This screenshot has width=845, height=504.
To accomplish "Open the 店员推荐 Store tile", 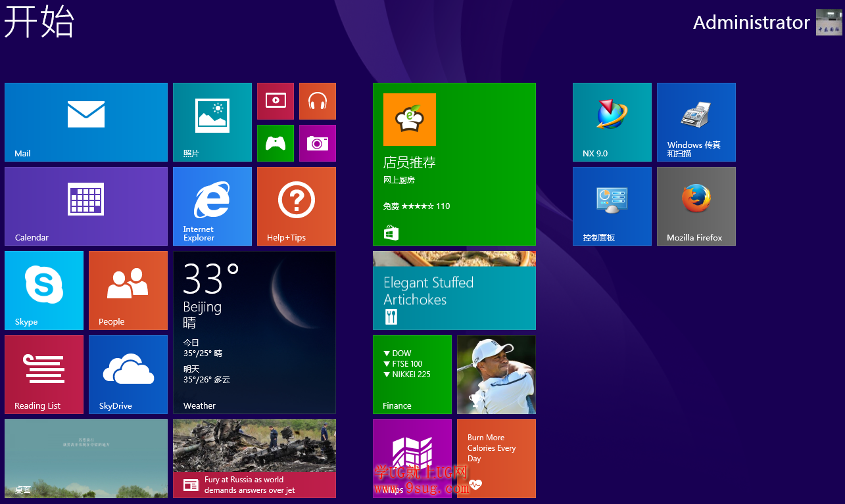I will click(454, 164).
